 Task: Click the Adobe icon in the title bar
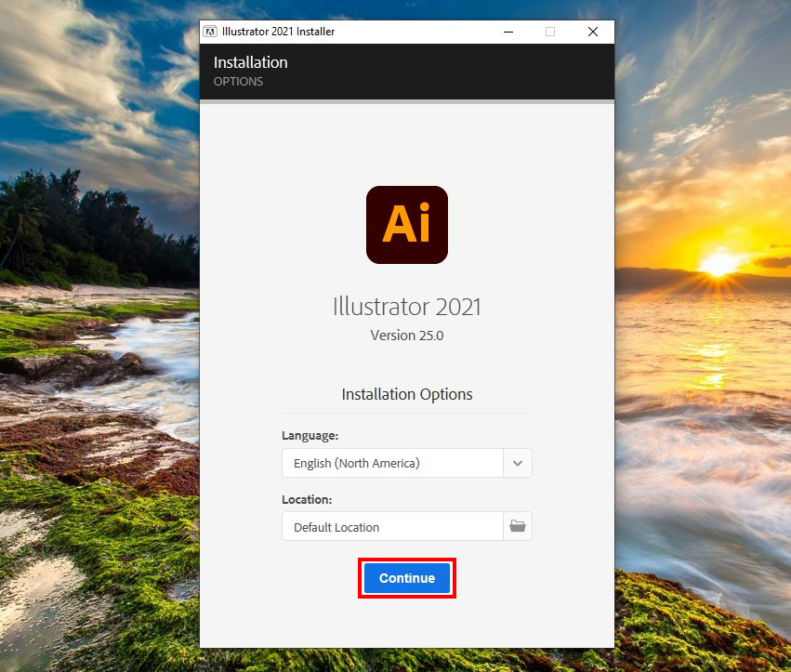(x=210, y=32)
